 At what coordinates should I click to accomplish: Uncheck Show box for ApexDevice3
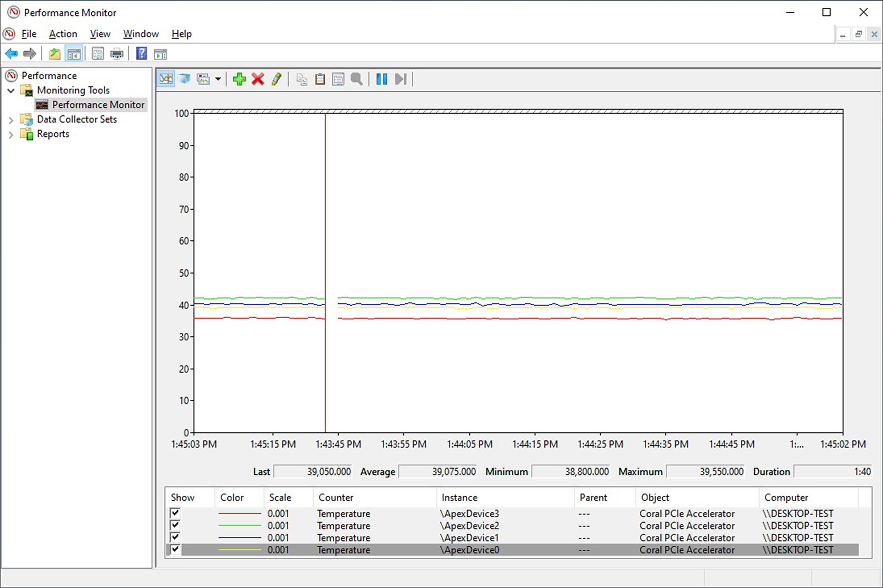point(175,513)
